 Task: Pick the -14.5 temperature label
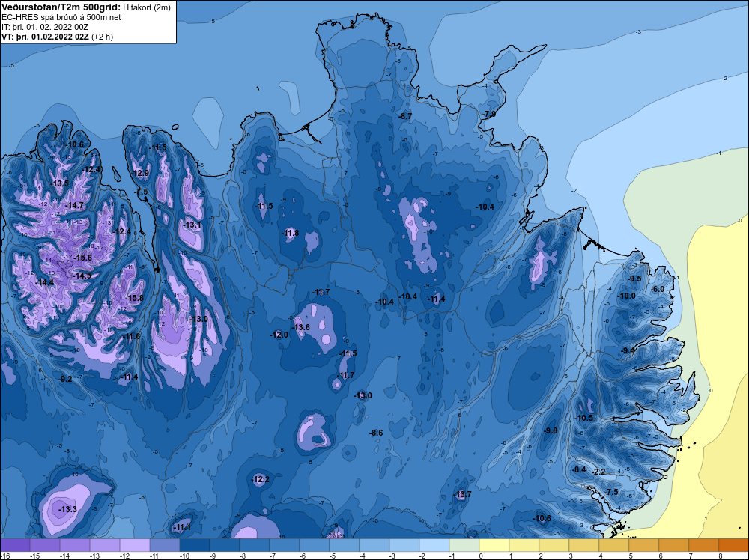(x=82, y=276)
